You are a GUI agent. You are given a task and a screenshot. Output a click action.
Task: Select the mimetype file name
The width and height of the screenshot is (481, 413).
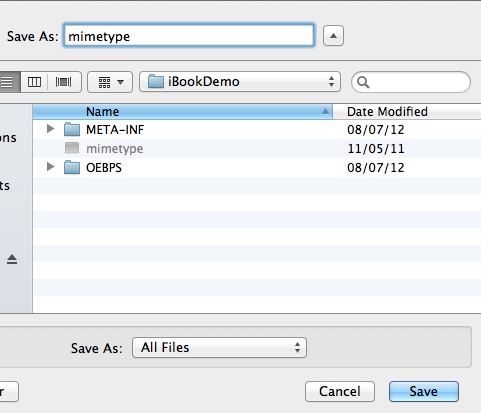coord(115,149)
